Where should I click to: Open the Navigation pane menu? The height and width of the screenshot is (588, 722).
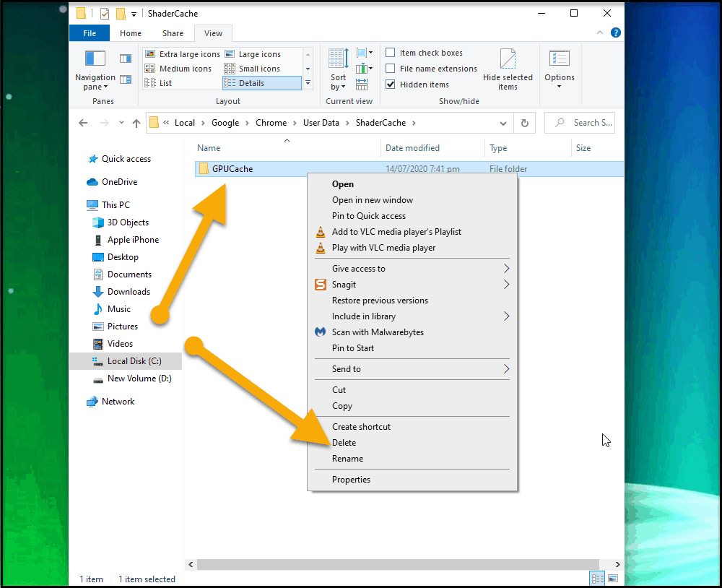pos(95,69)
